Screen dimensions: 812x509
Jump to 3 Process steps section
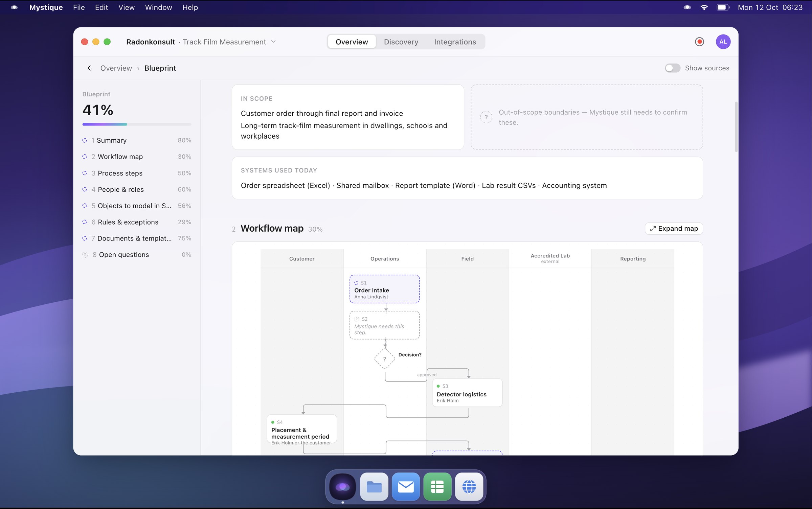[137, 173]
